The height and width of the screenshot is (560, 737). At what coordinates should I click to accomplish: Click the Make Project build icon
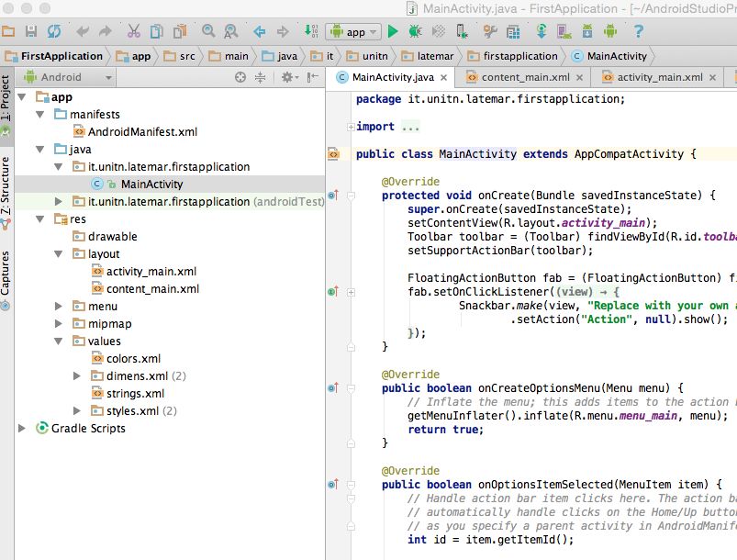311,31
